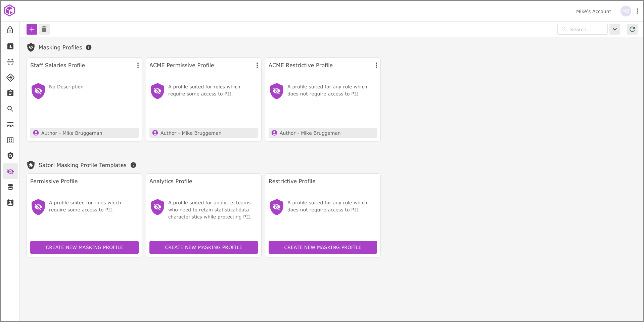The width and height of the screenshot is (644, 322).
Task: Click the Masking Profiles section heading
Action: click(60, 47)
